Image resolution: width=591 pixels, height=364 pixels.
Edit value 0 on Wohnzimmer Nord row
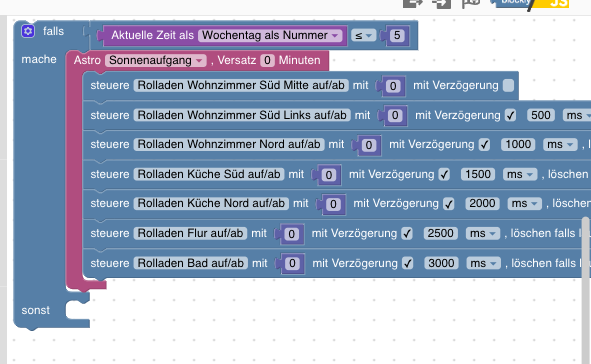(x=369, y=145)
